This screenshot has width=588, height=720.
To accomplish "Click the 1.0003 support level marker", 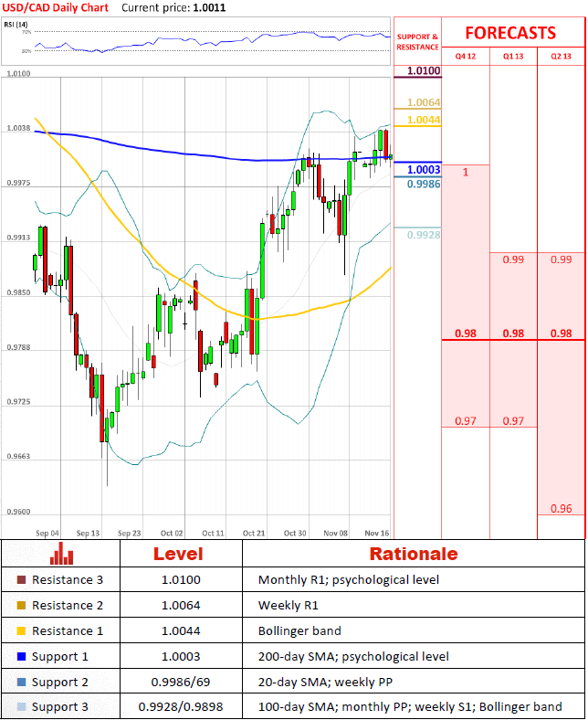I will tap(424, 170).
